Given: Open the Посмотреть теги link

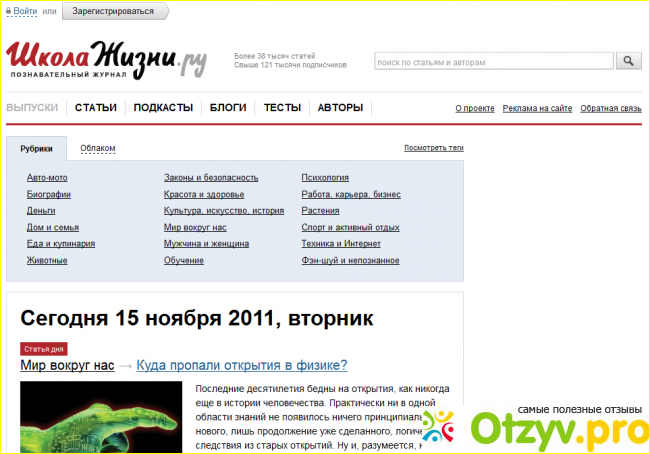Looking at the screenshot, I should point(433,147).
